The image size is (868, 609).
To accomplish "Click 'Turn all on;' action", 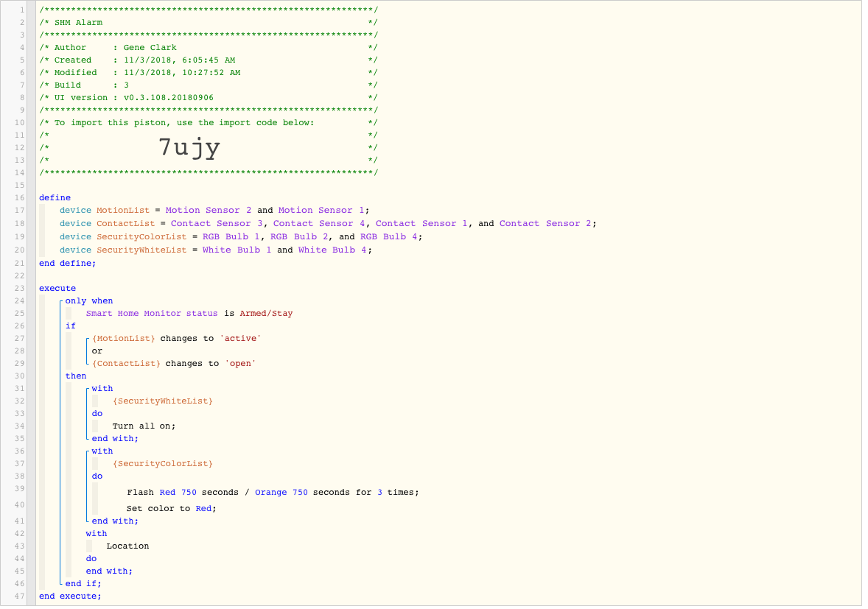I will tap(144, 427).
